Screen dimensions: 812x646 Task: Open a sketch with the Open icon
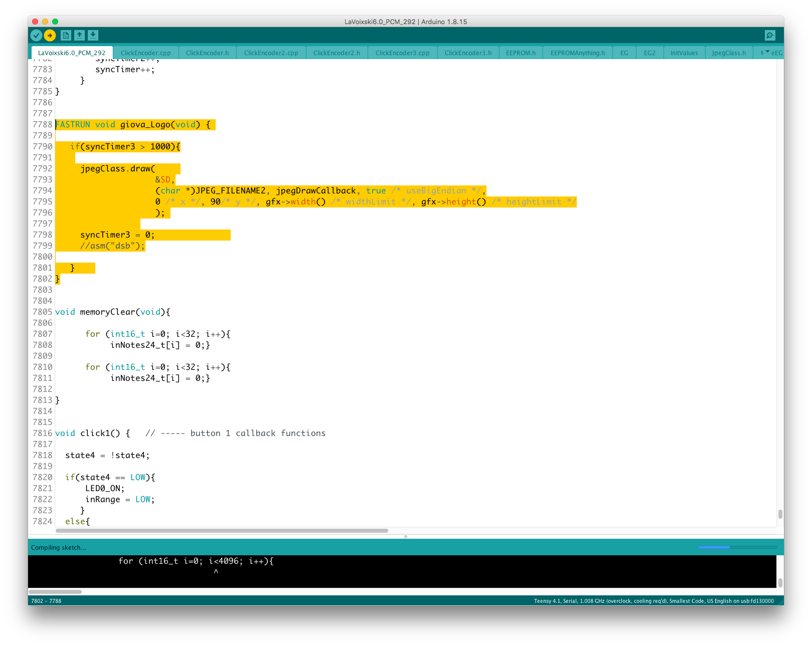click(x=79, y=36)
